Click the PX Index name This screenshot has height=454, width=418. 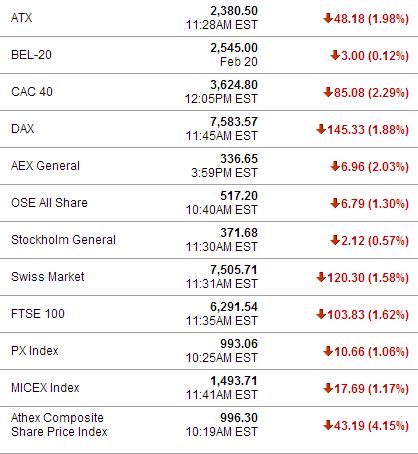tap(35, 351)
